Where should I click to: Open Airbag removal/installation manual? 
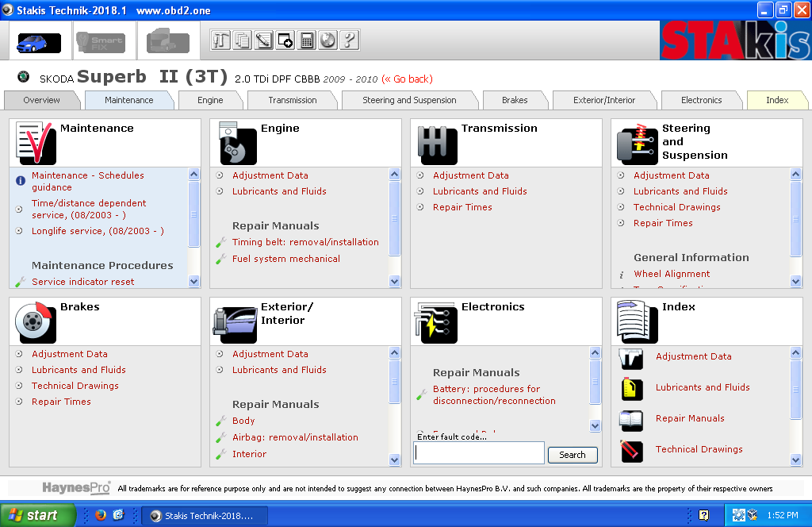(295, 437)
